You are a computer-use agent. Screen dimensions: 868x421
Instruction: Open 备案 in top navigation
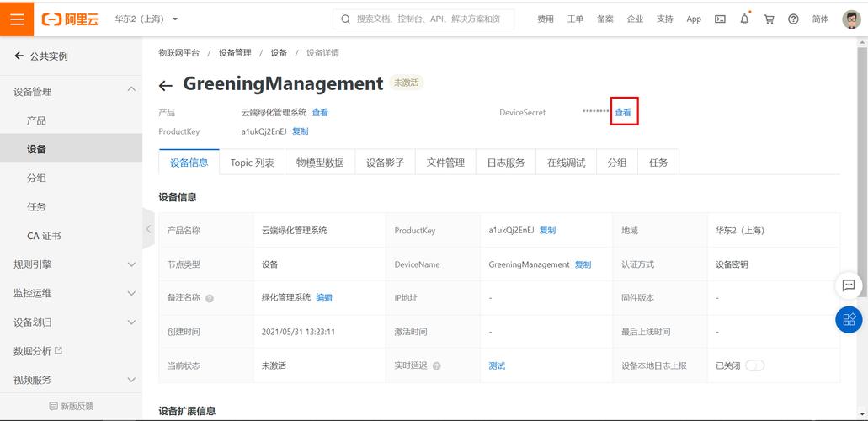coord(605,19)
